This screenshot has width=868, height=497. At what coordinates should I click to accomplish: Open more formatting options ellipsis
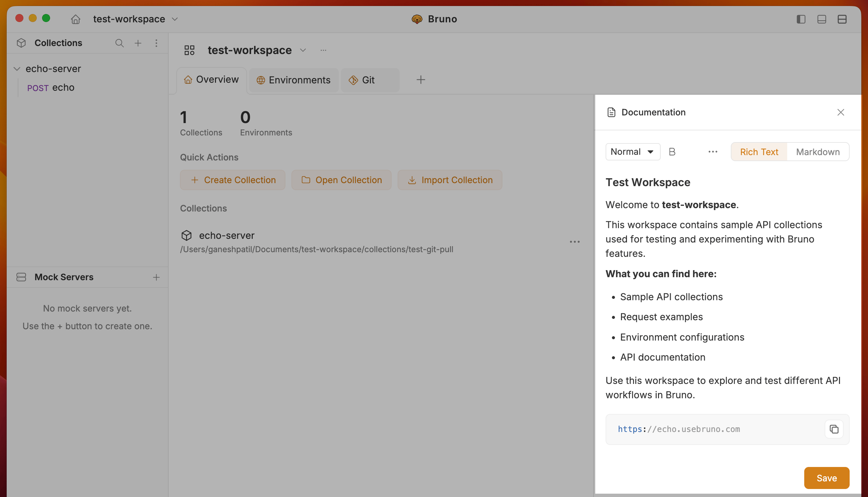713,152
